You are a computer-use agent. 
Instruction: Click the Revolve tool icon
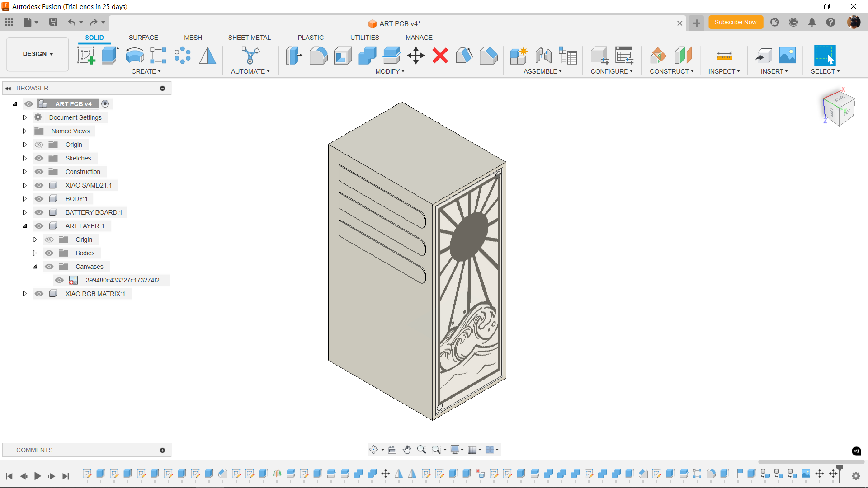coord(135,56)
